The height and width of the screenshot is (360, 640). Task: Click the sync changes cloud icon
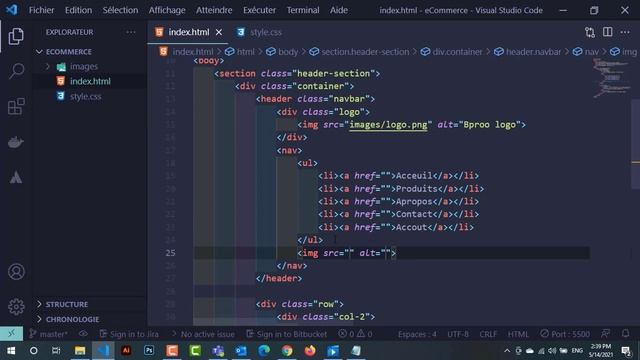[83, 334]
